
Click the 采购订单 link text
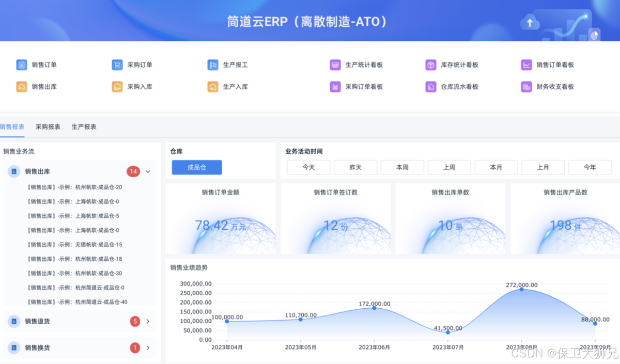click(140, 65)
